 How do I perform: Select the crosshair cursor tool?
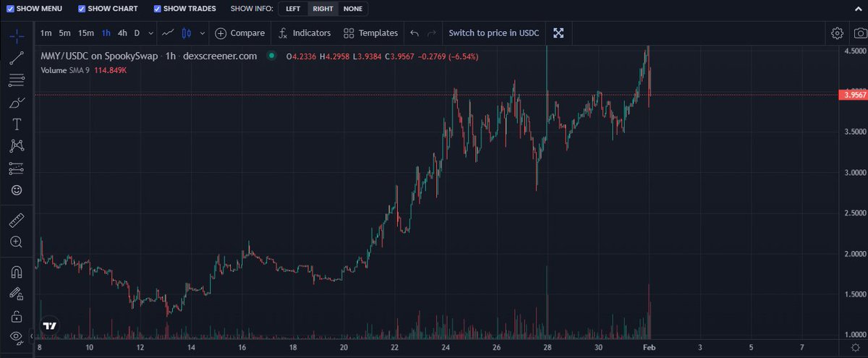[16, 35]
